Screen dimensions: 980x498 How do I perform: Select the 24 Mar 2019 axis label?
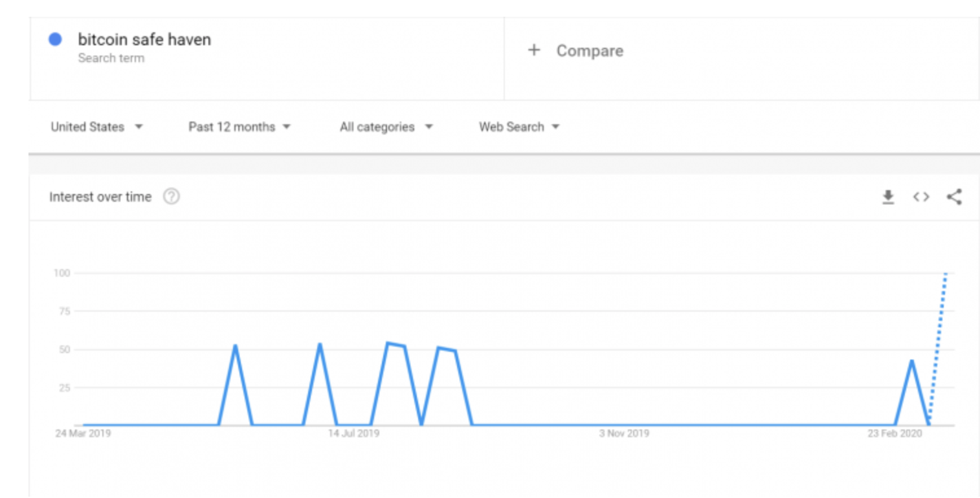click(x=84, y=433)
